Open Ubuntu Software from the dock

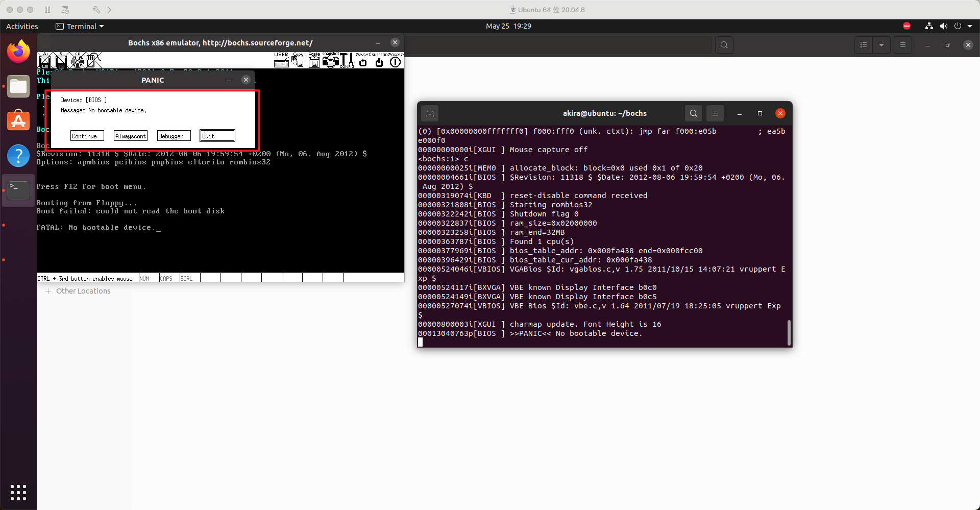point(18,120)
